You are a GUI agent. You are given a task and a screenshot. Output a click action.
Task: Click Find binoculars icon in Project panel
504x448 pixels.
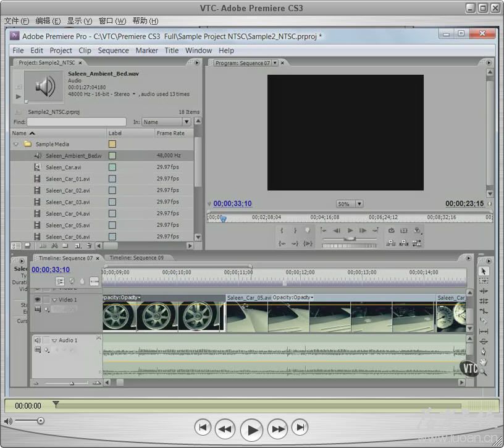(54, 246)
